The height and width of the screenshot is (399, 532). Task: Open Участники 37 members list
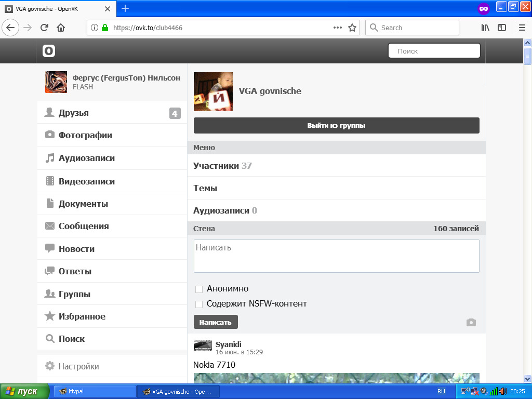337,166
